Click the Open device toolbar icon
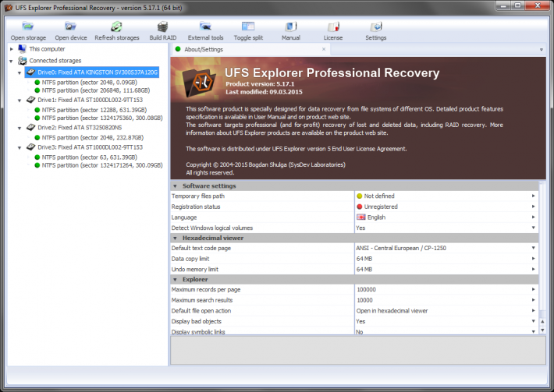The width and height of the screenshot is (554, 392). click(70, 26)
